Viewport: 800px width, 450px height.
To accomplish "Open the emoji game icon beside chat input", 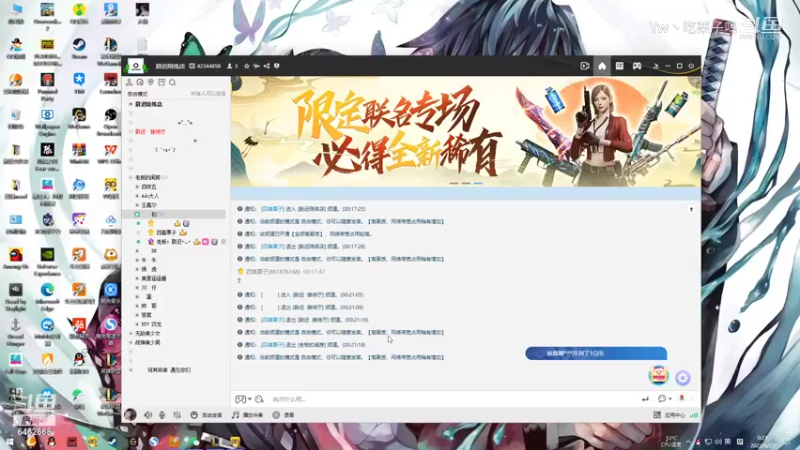I will coord(240,399).
